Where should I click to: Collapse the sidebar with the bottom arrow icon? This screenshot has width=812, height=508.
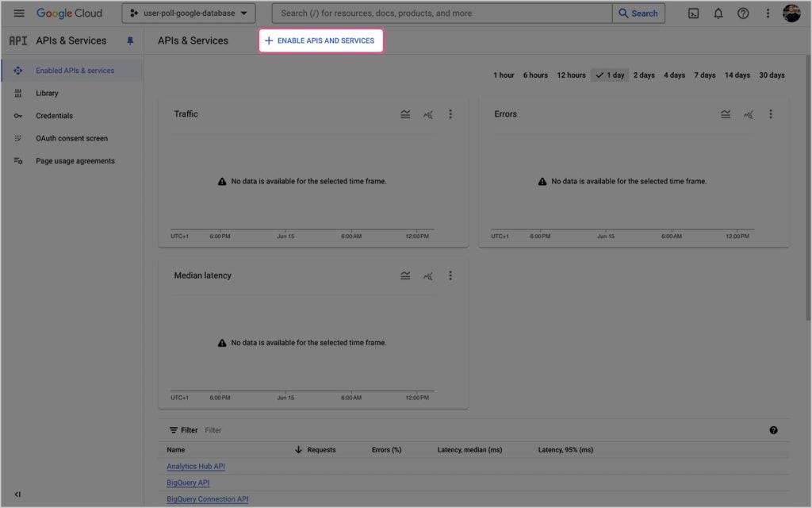point(17,495)
